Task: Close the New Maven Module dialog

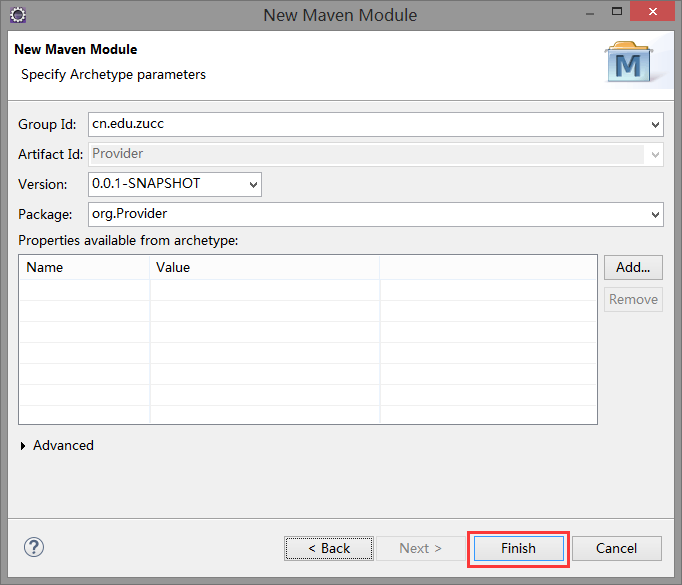Action: 652,11
